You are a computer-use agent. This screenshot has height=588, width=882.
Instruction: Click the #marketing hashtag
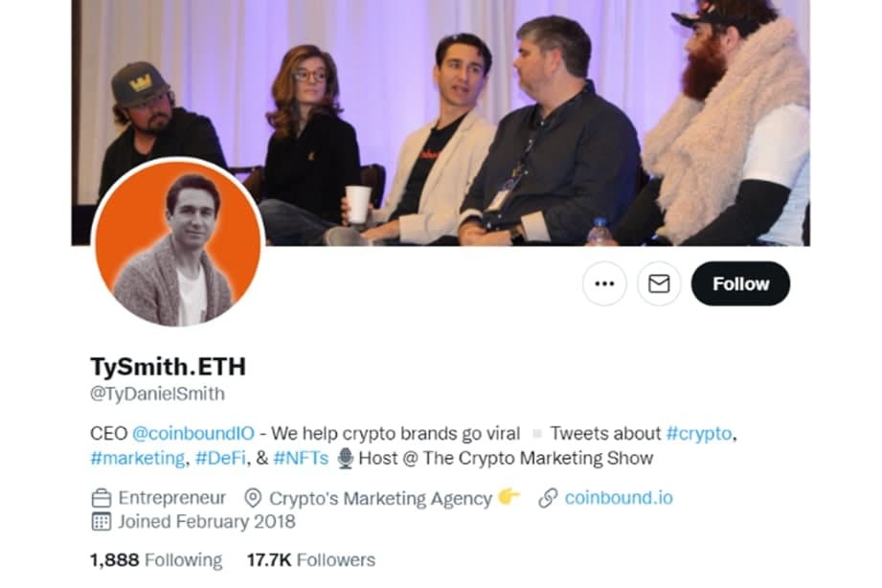tap(137, 458)
